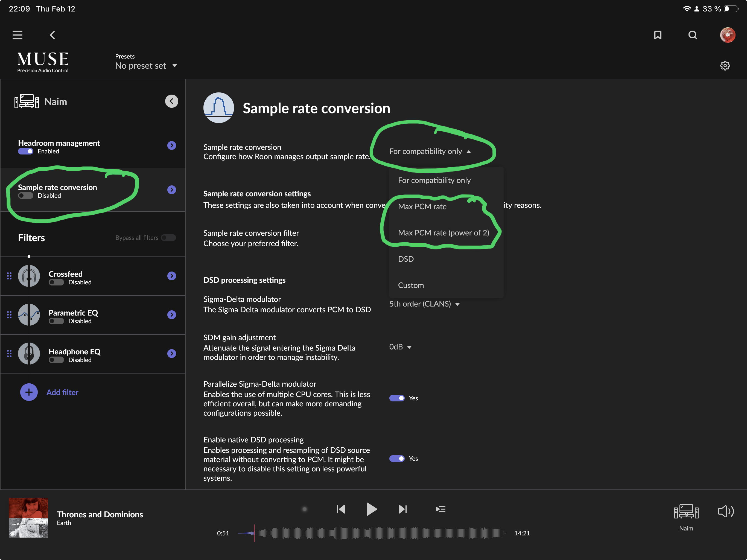Image resolution: width=747 pixels, height=560 pixels.
Task: Turn off Parallelize Sigma-Delta modulator
Action: (397, 398)
